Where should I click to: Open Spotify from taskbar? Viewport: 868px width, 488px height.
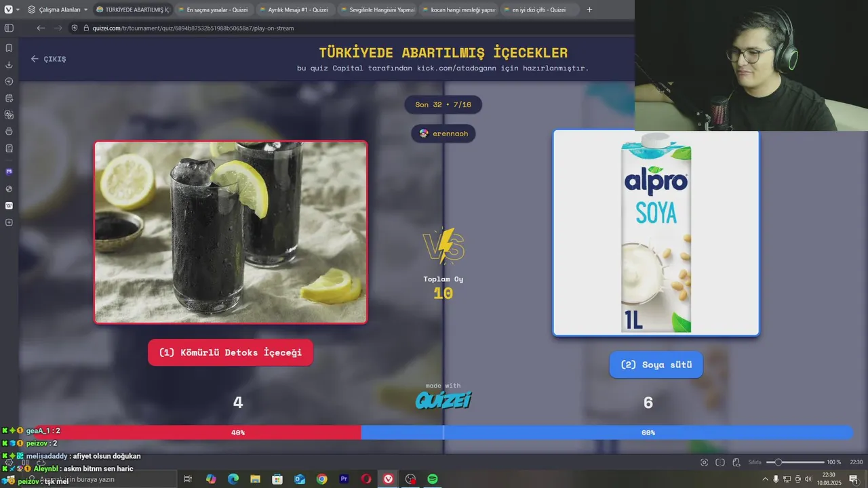(x=432, y=479)
